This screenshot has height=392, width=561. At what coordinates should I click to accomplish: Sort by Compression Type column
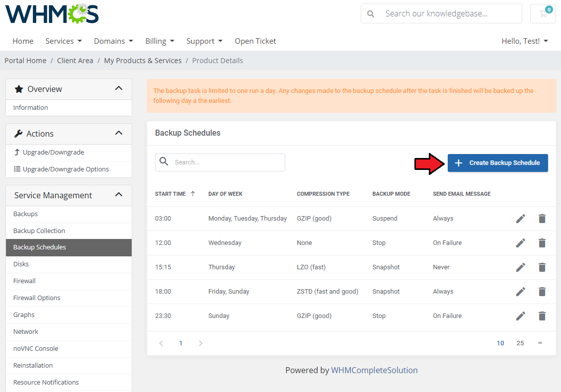(323, 194)
